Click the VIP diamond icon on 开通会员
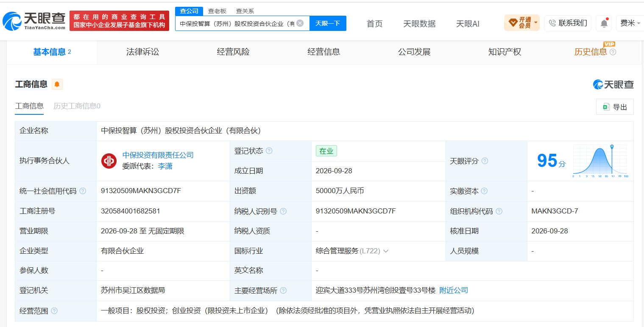The image size is (644, 327). click(513, 23)
